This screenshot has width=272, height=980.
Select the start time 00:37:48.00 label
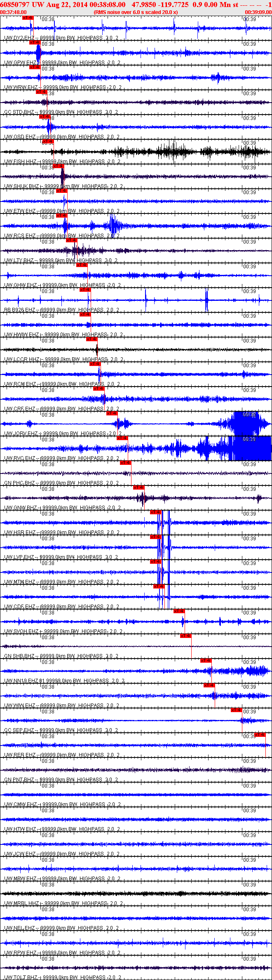[x=13, y=12]
